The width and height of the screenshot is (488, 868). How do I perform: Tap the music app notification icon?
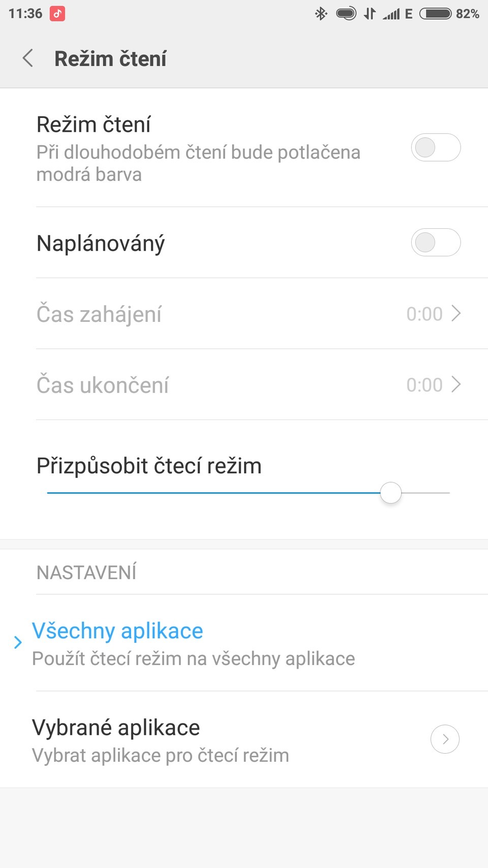[x=57, y=14]
